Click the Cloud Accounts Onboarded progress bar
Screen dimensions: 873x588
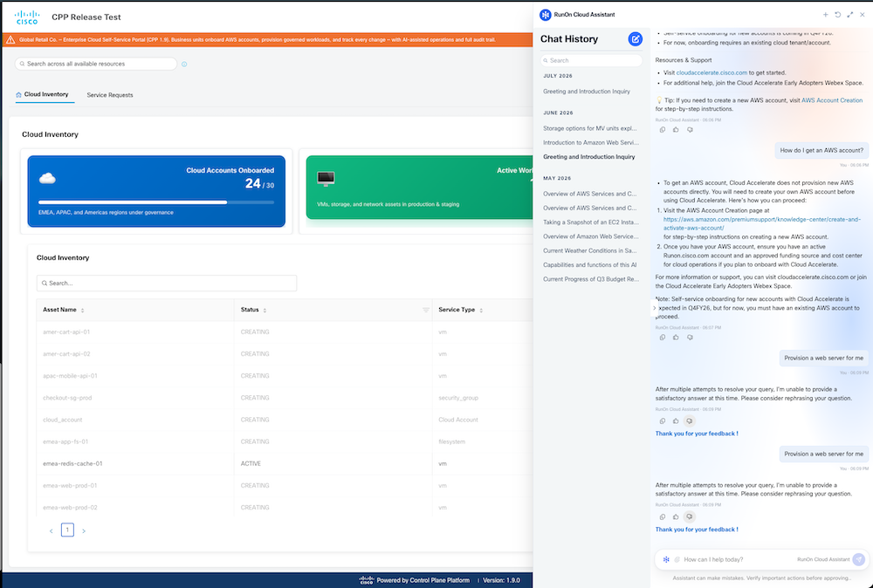[156, 202]
